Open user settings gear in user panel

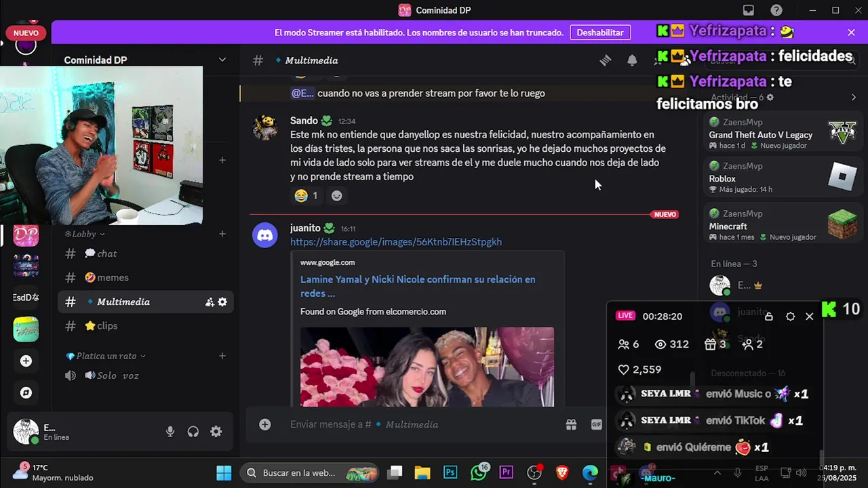(x=216, y=432)
